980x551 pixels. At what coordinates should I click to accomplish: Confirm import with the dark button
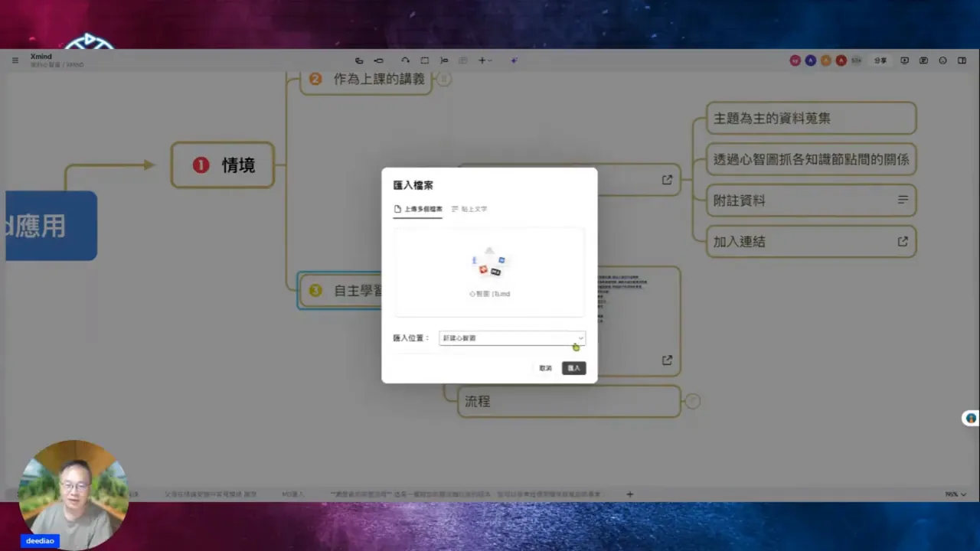[x=574, y=368]
